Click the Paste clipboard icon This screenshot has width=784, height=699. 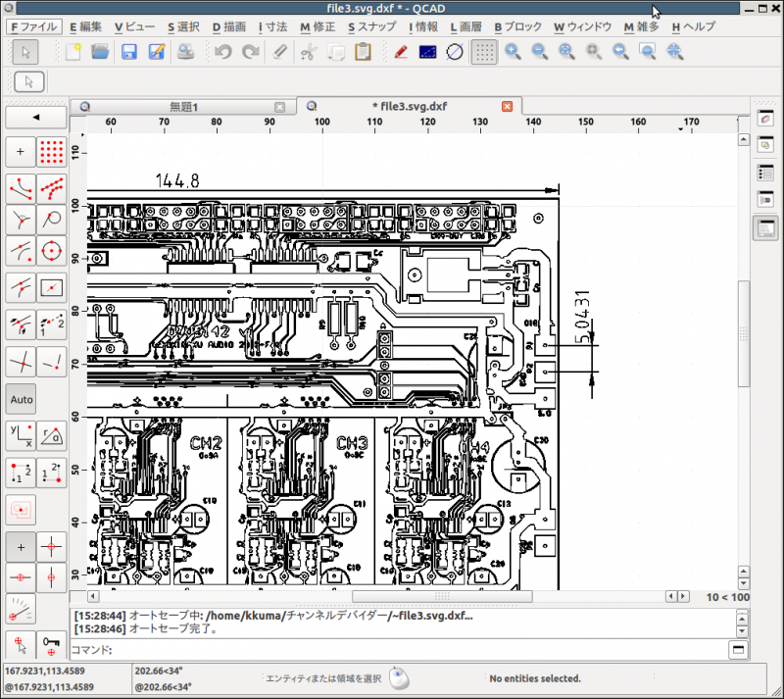[362, 52]
